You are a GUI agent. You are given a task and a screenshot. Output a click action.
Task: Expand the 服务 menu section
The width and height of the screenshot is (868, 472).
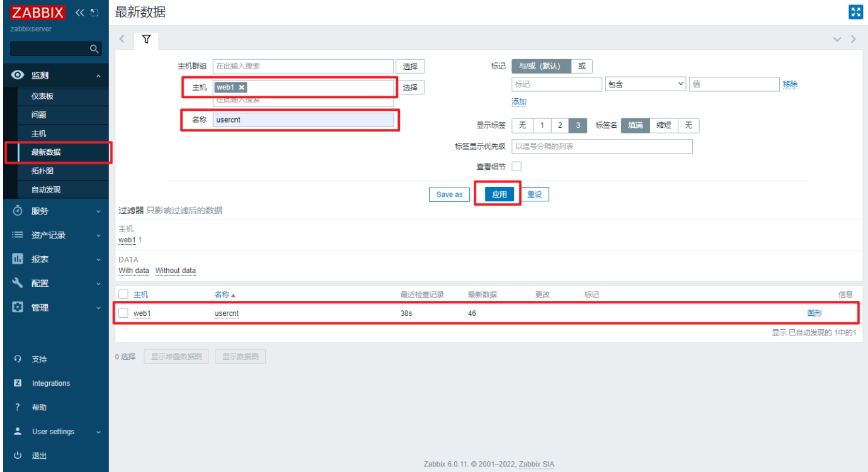coord(98,211)
